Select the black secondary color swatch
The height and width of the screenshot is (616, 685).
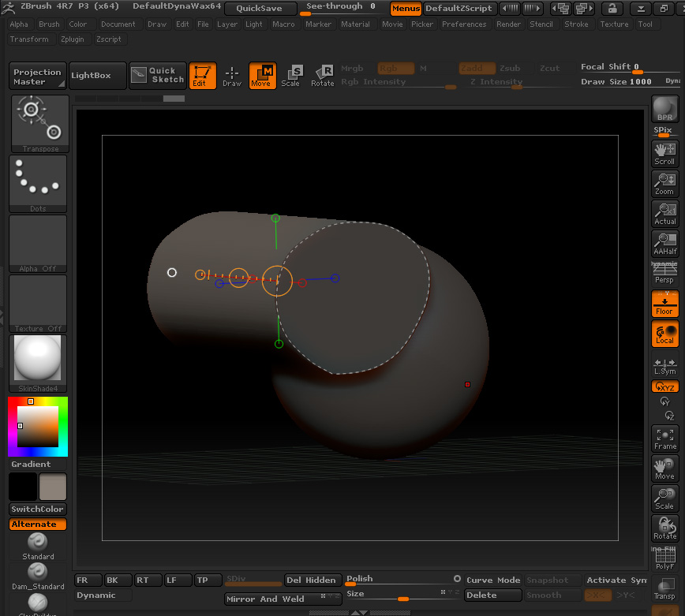coord(23,487)
